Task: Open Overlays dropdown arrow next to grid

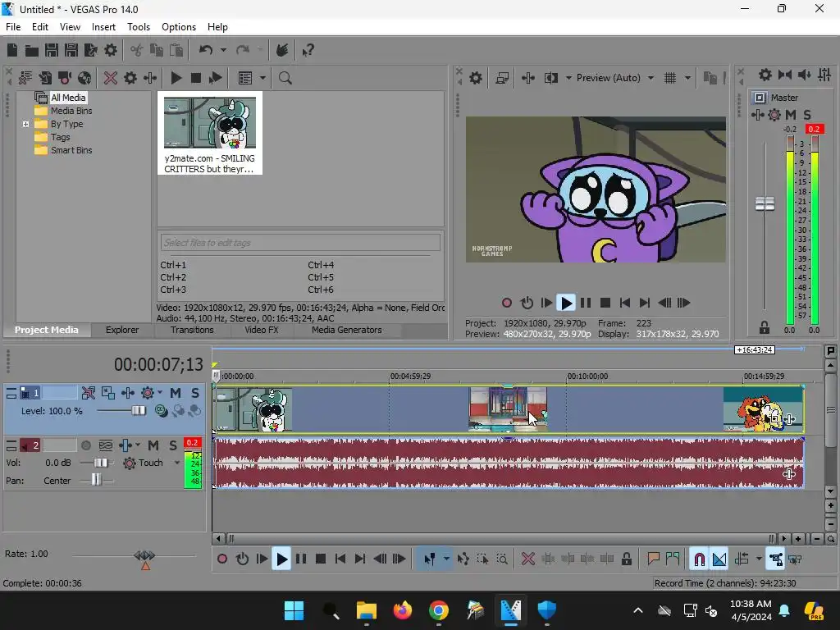Action: 687,78
